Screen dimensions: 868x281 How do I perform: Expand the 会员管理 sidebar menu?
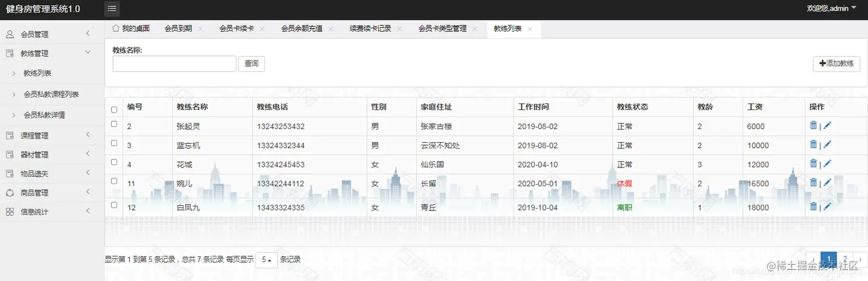point(88,34)
